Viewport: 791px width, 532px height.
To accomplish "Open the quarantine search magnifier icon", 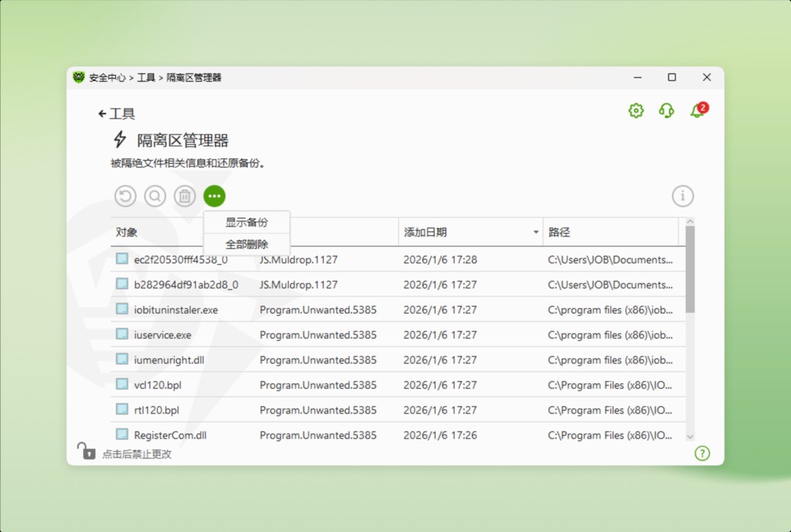I will tap(154, 195).
